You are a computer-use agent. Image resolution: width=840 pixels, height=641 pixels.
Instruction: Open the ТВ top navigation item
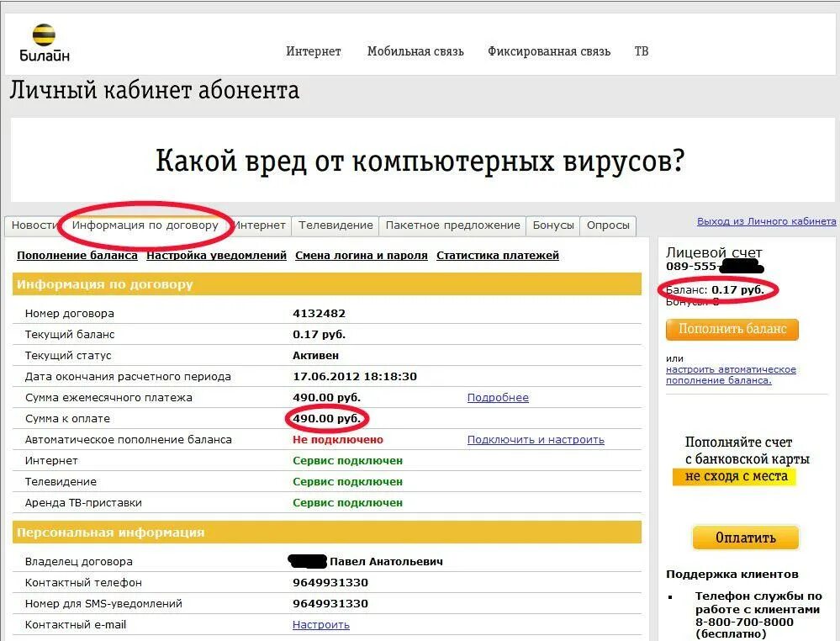point(642,51)
